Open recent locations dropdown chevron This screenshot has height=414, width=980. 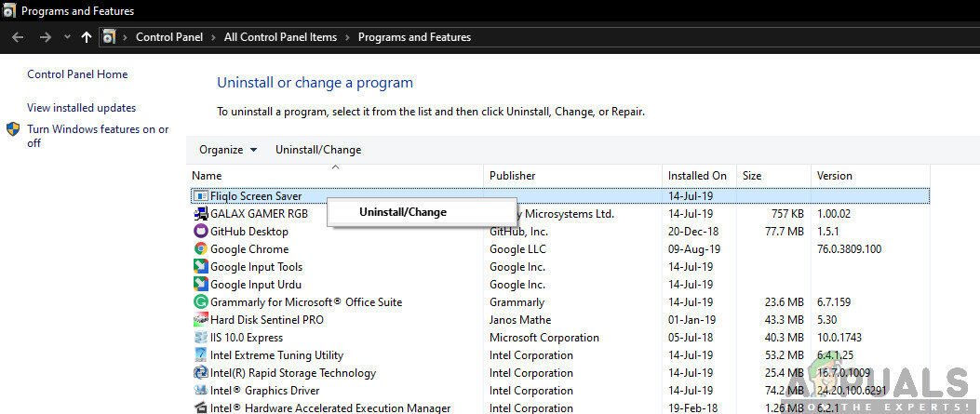66,37
